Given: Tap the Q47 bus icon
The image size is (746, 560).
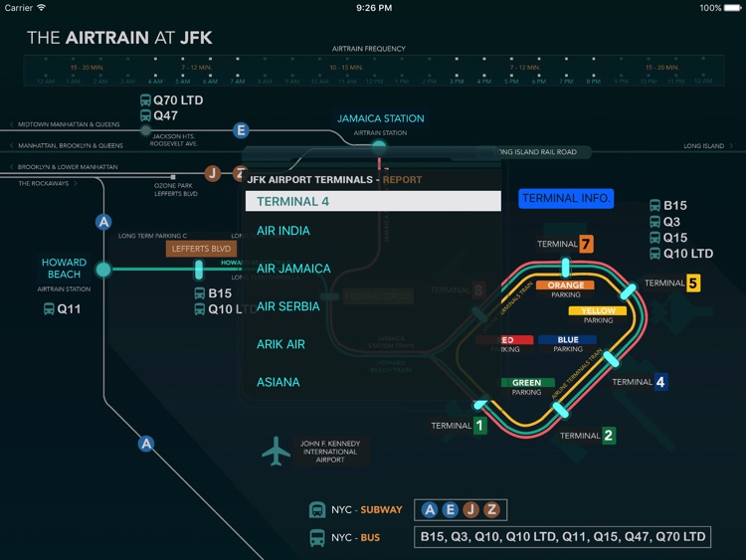Looking at the screenshot, I should point(145,115).
